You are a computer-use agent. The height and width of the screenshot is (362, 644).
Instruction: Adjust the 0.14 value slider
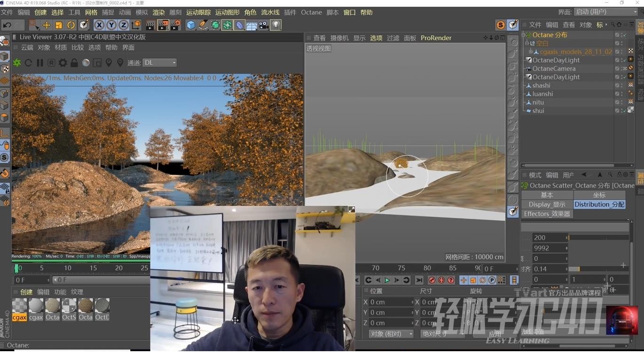click(598, 269)
